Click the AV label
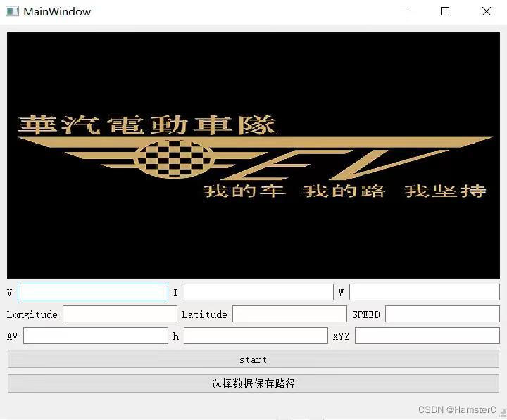The height and width of the screenshot is (420, 507). [12, 336]
